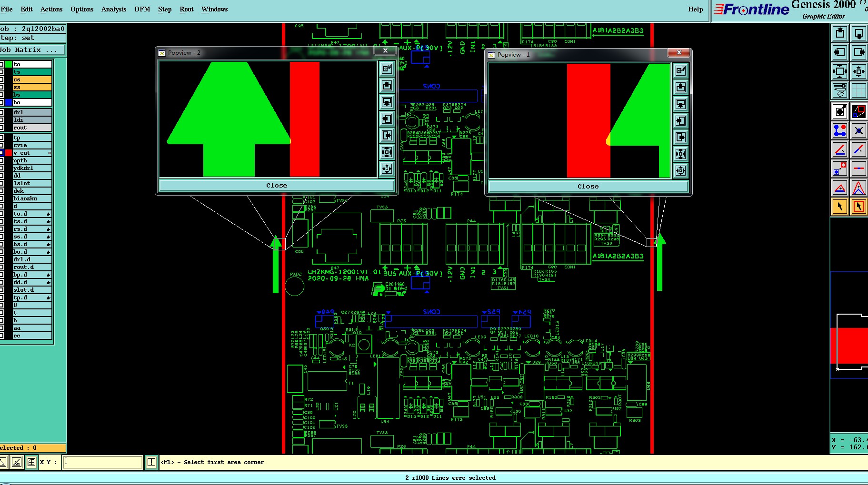Toggle checkbox for layer 'cs'
Viewport: 868px width, 485px height.
(x=2, y=79)
